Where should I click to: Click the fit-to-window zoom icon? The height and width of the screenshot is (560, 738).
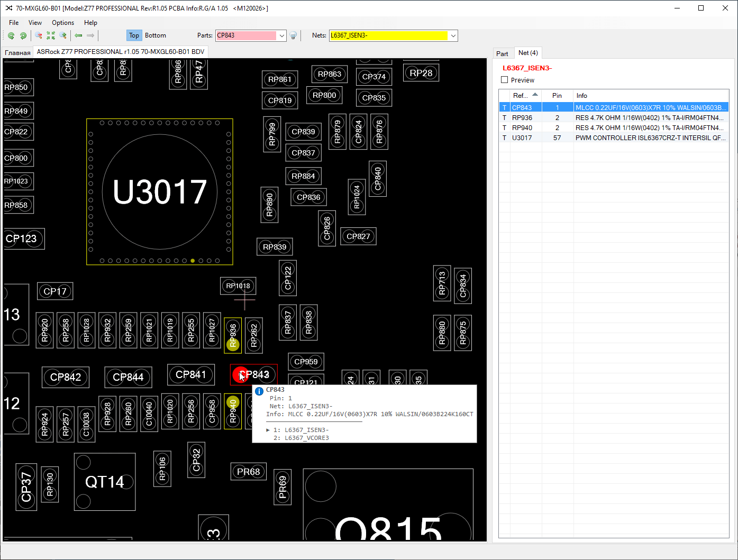[x=51, y=35]
